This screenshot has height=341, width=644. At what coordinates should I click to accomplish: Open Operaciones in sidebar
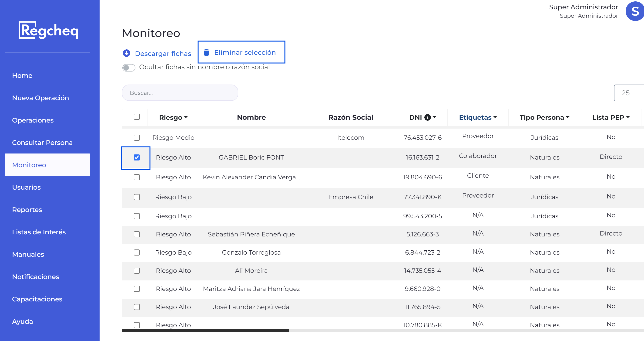point(33,120)
